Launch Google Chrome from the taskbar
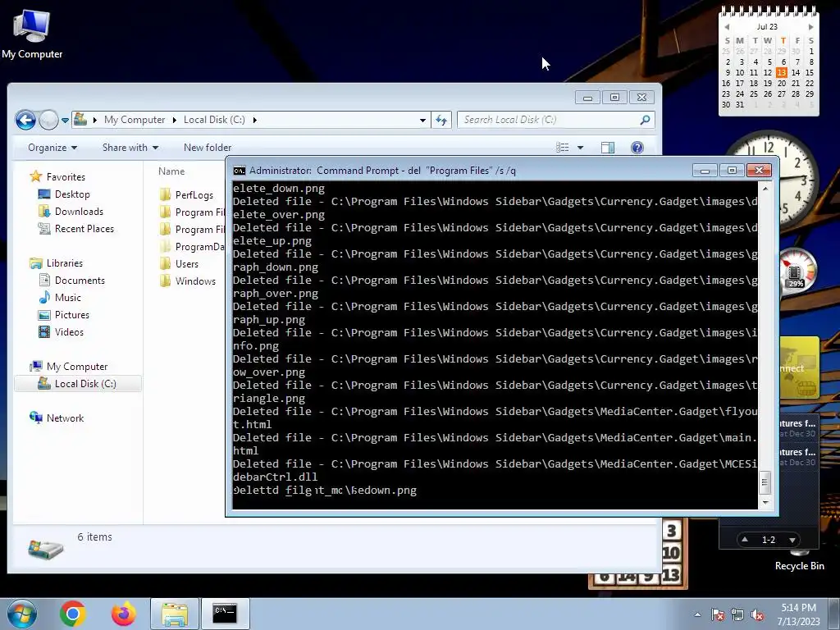 click(73, 614)
